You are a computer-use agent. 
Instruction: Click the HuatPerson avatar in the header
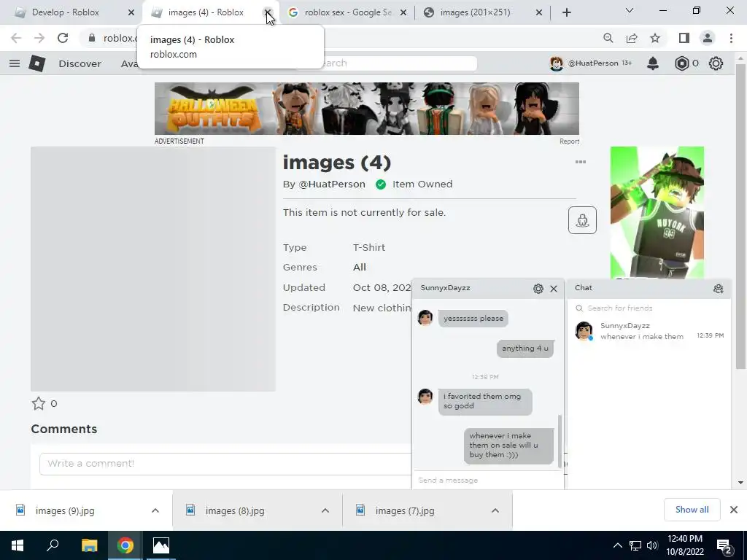556,63
